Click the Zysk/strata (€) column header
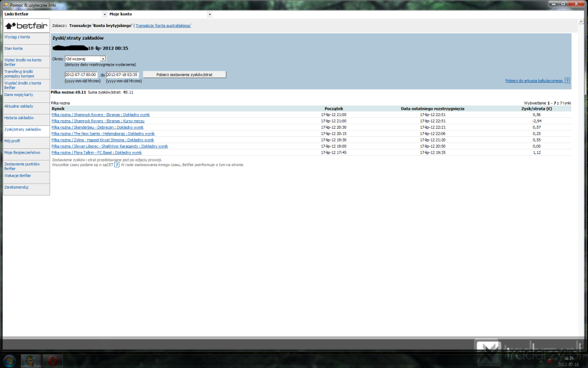Screen dimensions: 588x368 pos(537,109)
